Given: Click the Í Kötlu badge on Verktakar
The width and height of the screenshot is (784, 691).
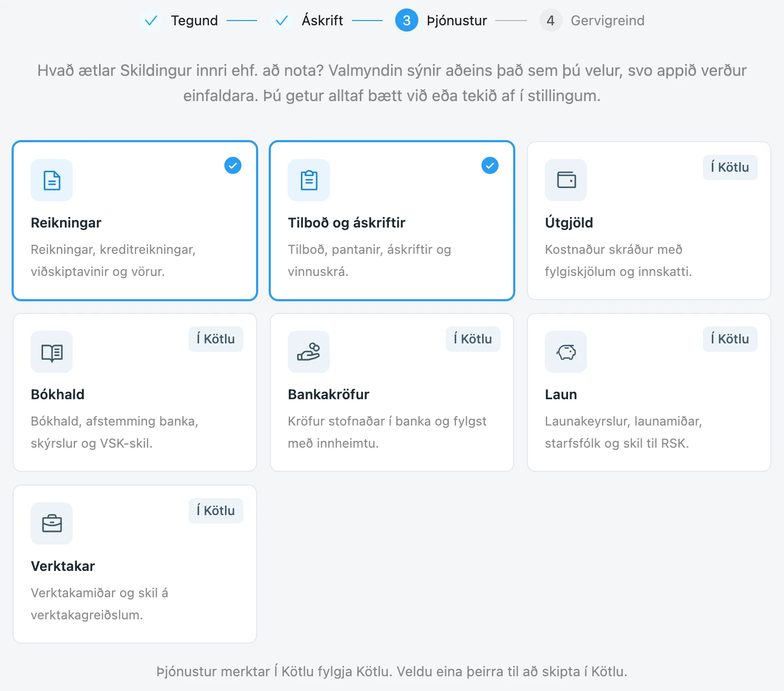Looking at the screenshot, I should click(216, 511).
